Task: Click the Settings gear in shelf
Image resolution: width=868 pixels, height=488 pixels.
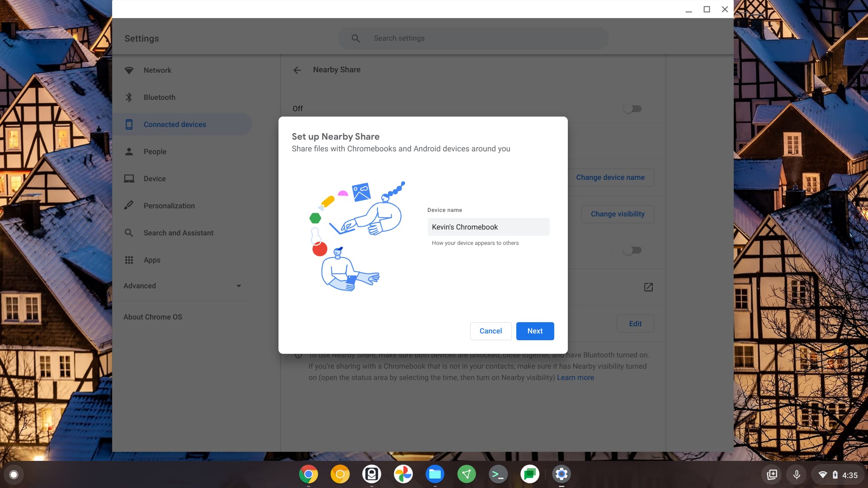Action: tap(561, 474)
